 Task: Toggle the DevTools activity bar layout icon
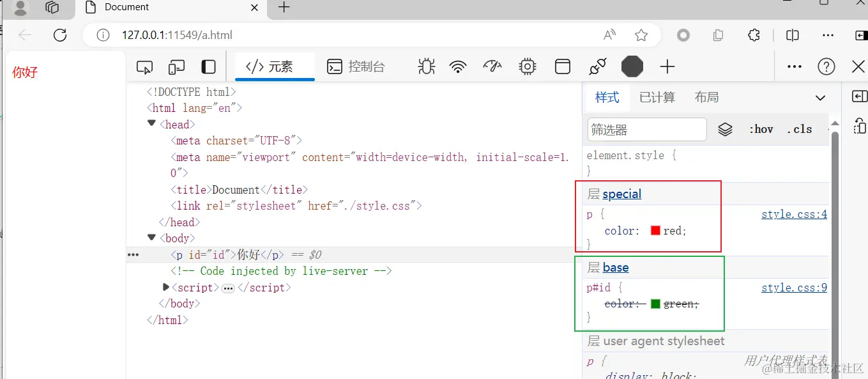[x=208, y=66]
